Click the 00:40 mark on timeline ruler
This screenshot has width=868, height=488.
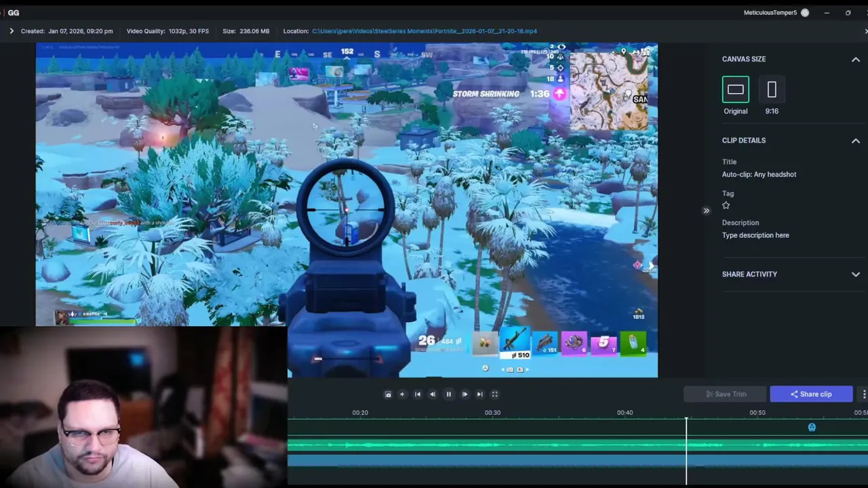point(625,413)
